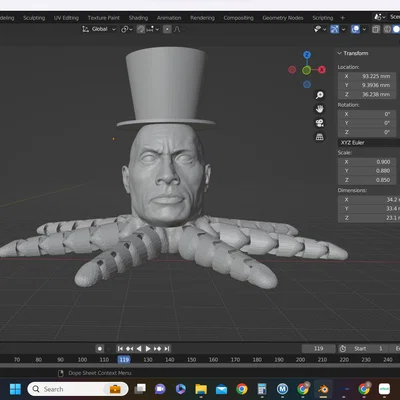Toggle preview range clock icon
This screenshot has width=400, height=400.
tap(343, 349)
